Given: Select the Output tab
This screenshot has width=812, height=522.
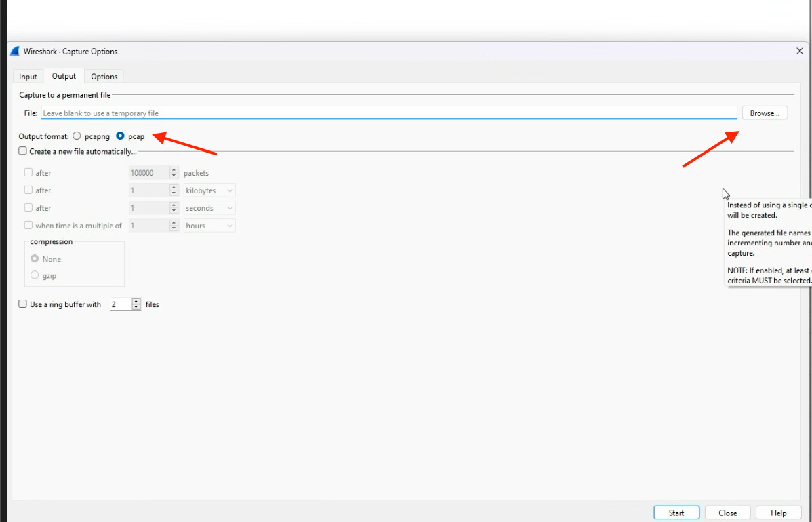Looking at the screenshot, I should (x=64, y=76).
